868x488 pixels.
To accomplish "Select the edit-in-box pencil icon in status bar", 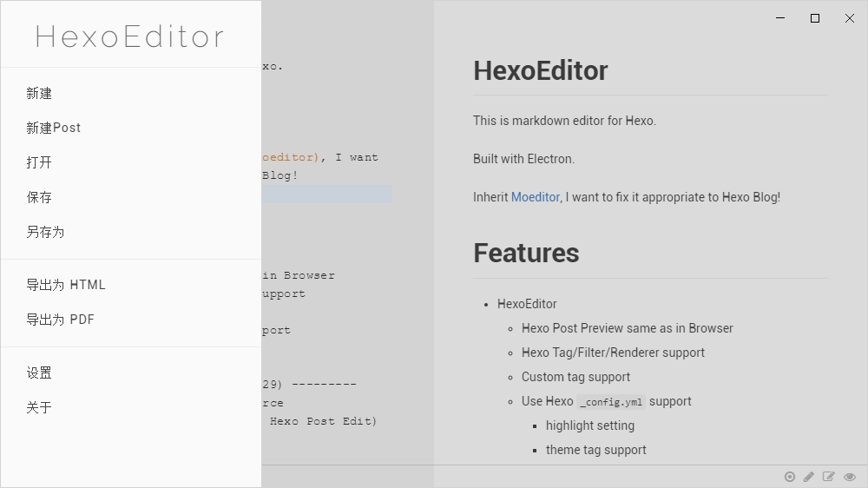I will [x=829, y=477].
